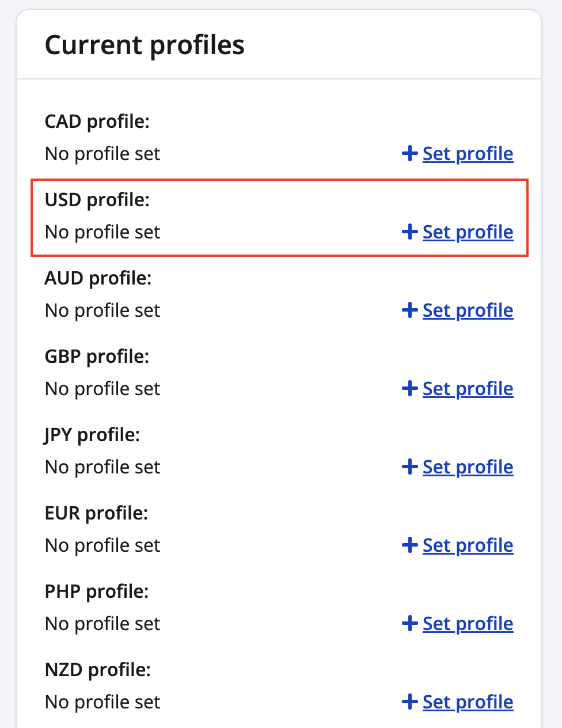
Task: Click the JPY profile label
Action: click(x=92, y=435)
